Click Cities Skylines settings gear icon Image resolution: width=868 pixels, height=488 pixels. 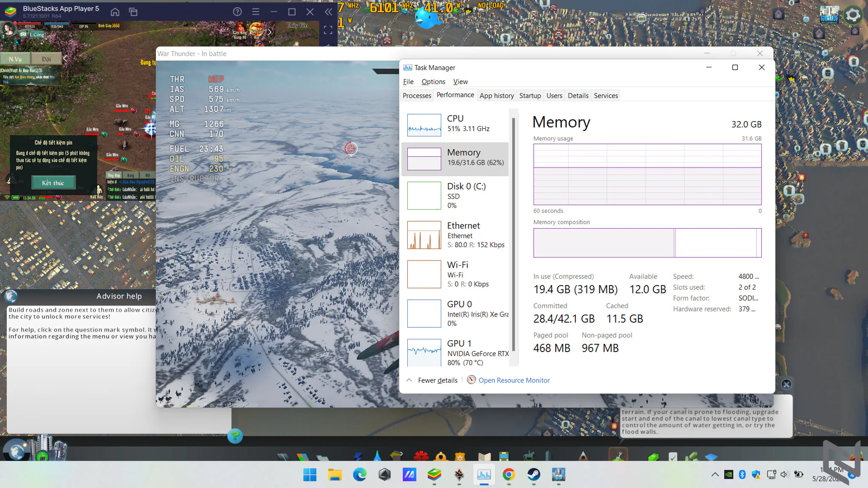(x=853, y=15)
